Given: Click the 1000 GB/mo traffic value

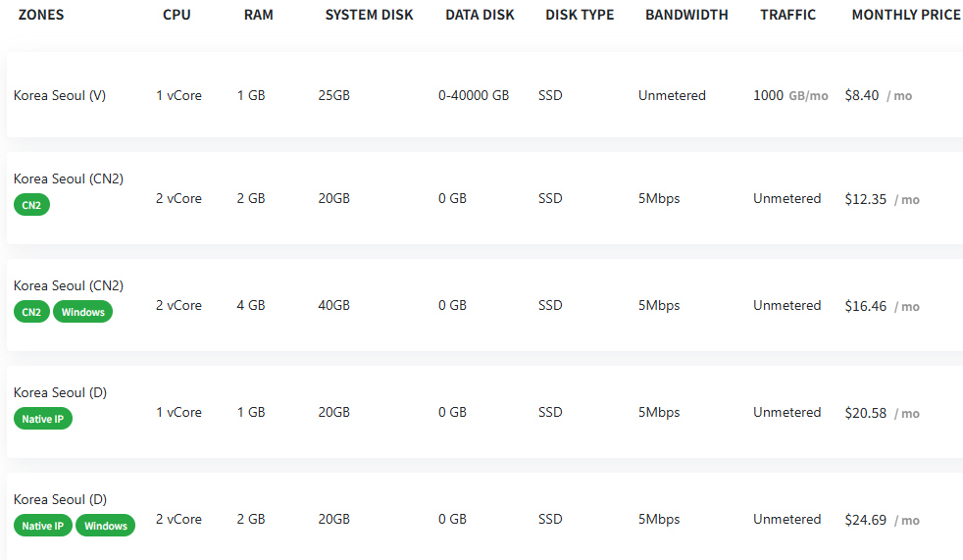Looking at the screenshot, I should 790,96.
